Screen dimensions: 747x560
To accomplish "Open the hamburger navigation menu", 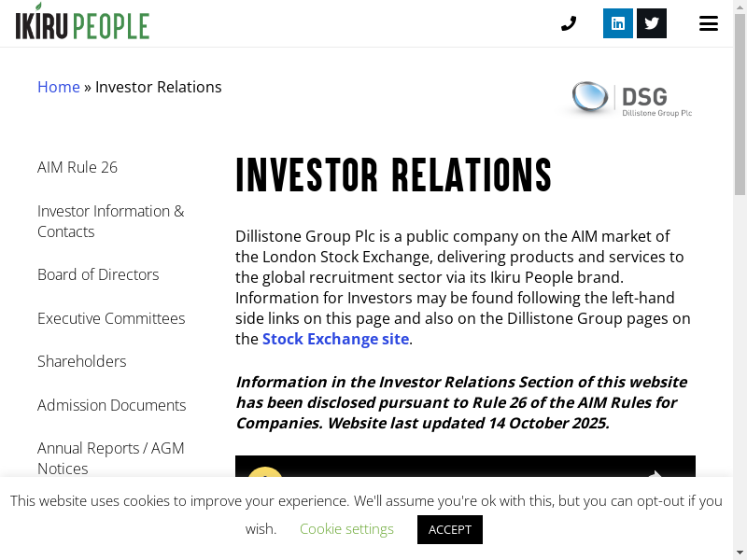I will 709,23.
